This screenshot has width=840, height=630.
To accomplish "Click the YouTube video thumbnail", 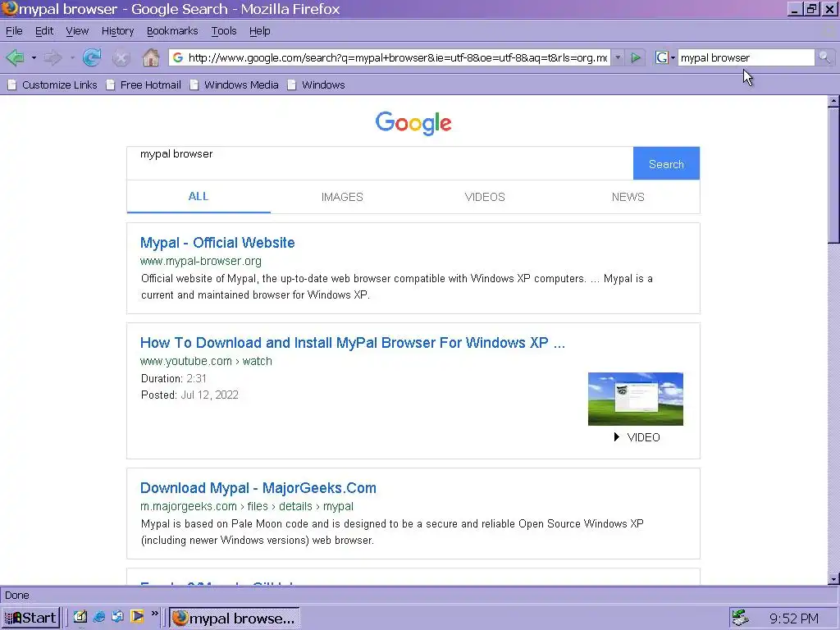I will point(636,399).
